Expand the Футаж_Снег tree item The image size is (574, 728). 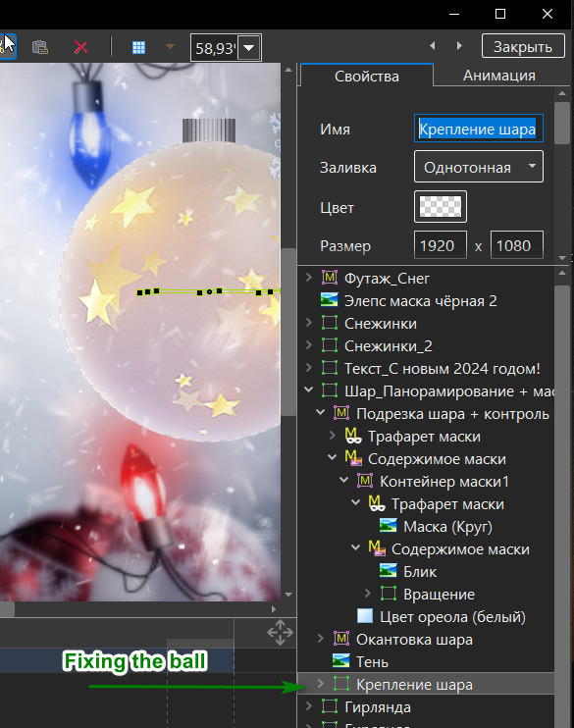pyautogui.click(x=308, y=278)
